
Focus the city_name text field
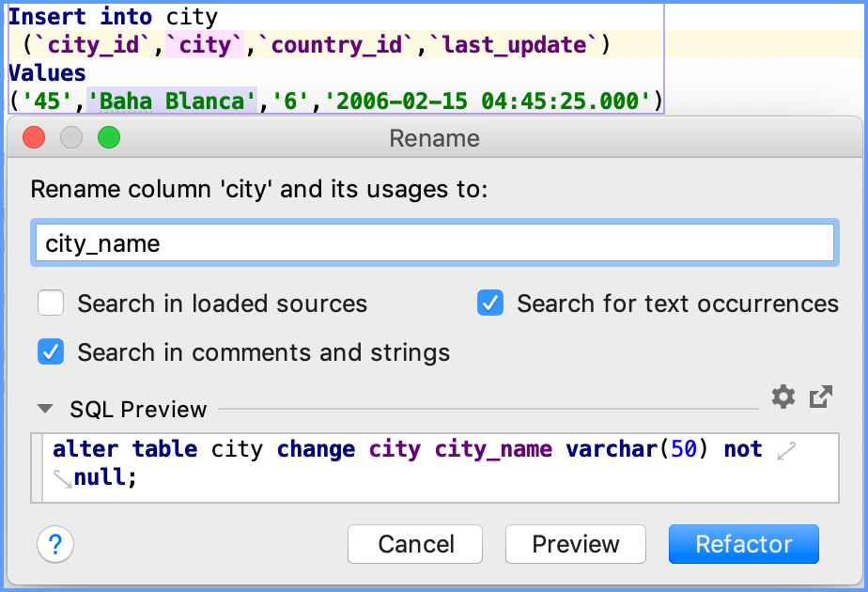433,243
